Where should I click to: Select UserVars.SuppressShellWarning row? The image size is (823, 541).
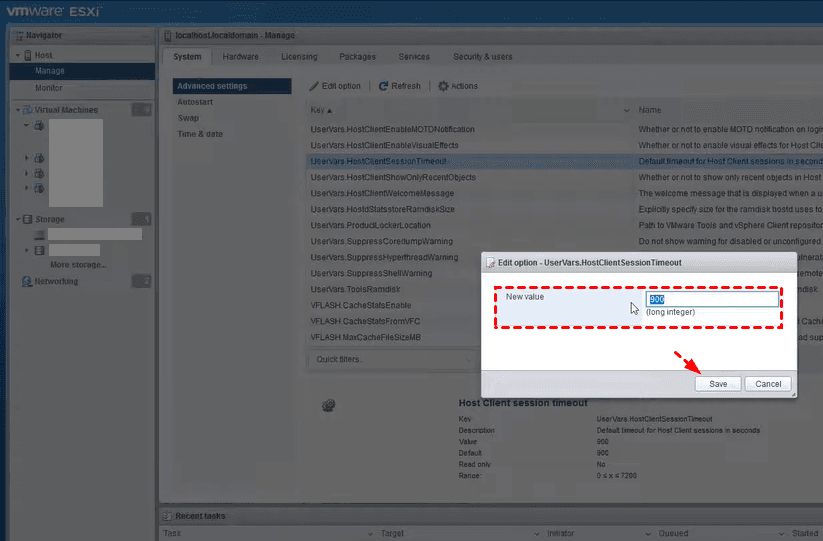coord(393,273)
